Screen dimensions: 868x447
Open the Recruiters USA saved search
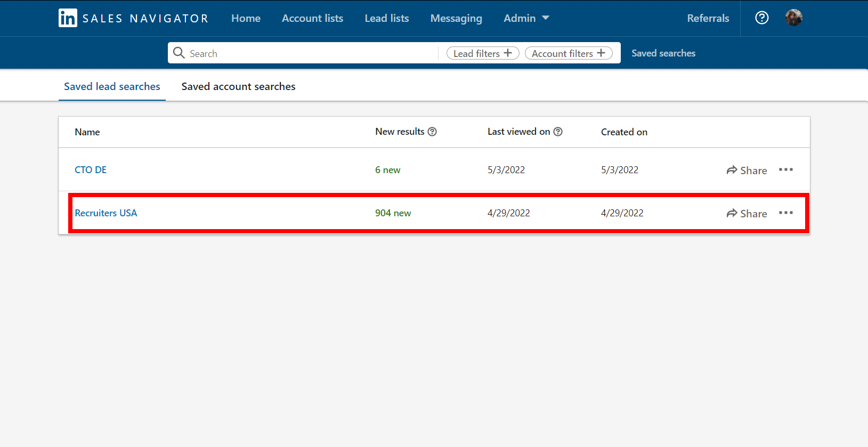(x=106, y=213)
